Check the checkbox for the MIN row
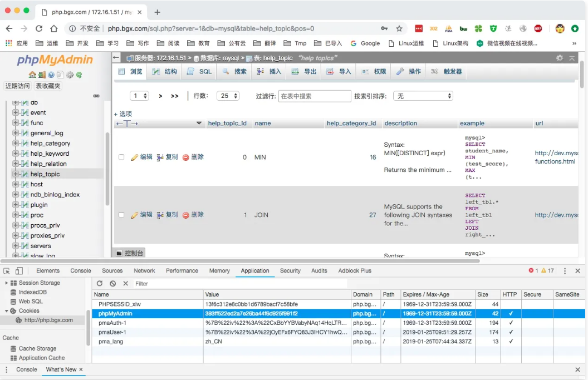The height and width of the screenshot is (380, 588). tap(121, 157)
